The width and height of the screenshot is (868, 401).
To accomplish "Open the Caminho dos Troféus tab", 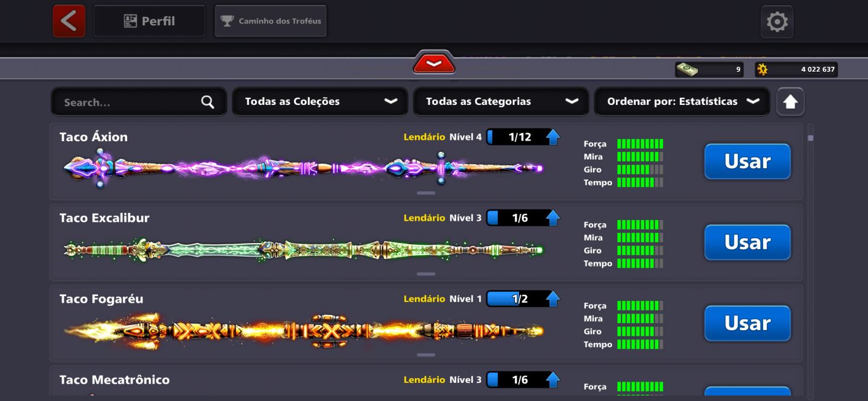I will click(x=271, y=21).
